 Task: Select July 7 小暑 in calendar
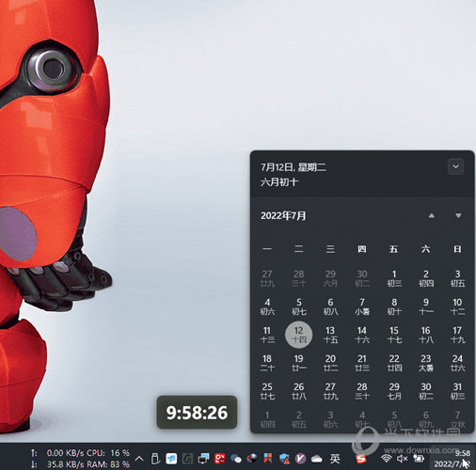coord(362,306)
